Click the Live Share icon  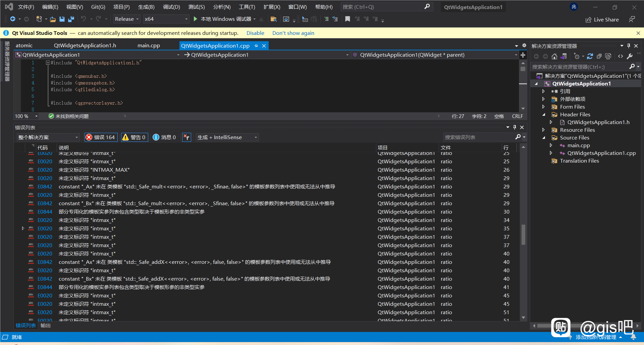[x=588, y=20]
